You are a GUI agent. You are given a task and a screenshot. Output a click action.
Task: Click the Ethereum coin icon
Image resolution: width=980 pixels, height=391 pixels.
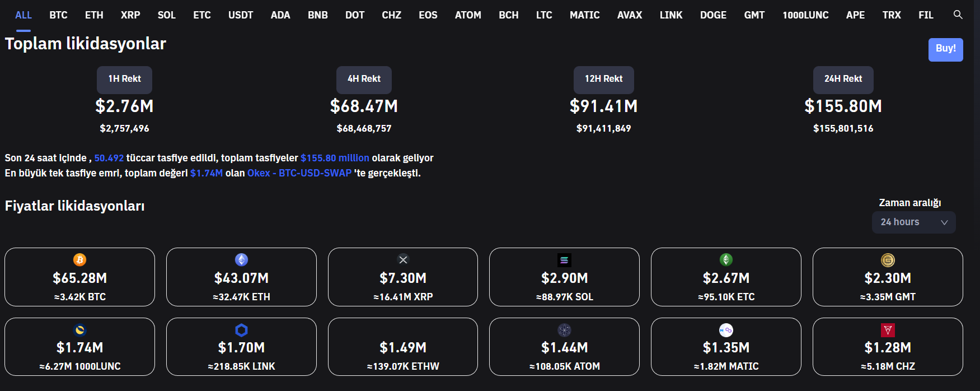click(241, 260)
